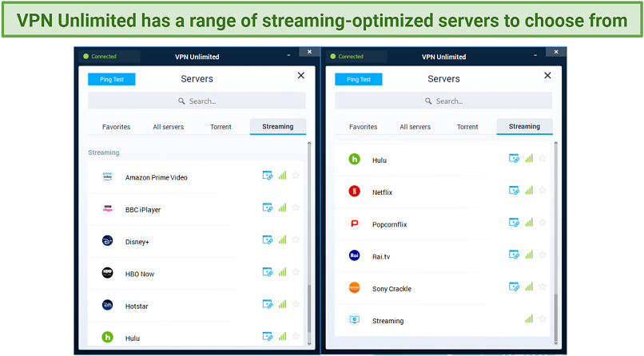The height and width of the screenshot is (356, 644).
Task: Run Ping Test in the left window
Action: click(x=112, y=79)
